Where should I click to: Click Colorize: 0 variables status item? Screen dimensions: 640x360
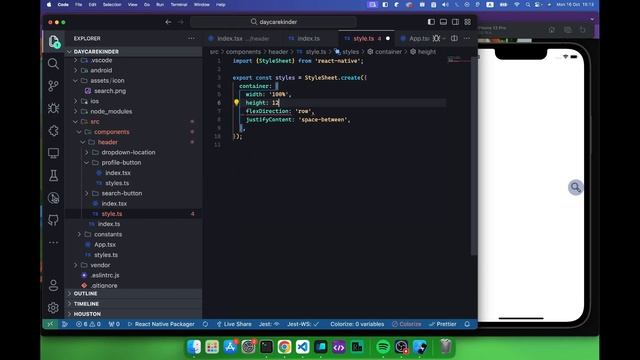click(357, 324)
